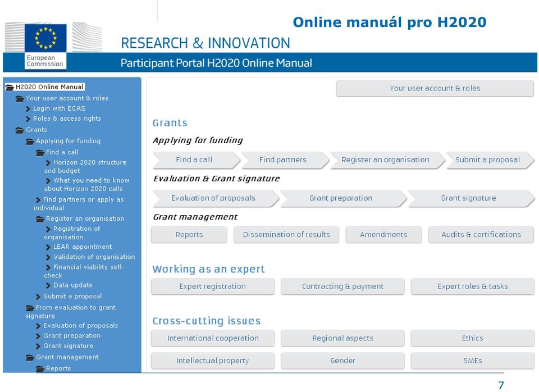Click arrow icon beside sidebar Submit a proposal
Screen dimensions: 539x392
(38, 297)
